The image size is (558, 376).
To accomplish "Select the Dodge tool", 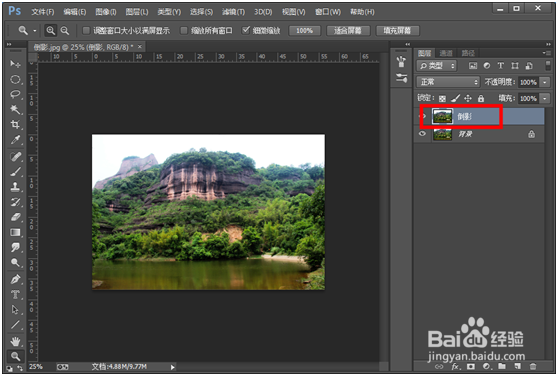I will click(x=15, y=263).
